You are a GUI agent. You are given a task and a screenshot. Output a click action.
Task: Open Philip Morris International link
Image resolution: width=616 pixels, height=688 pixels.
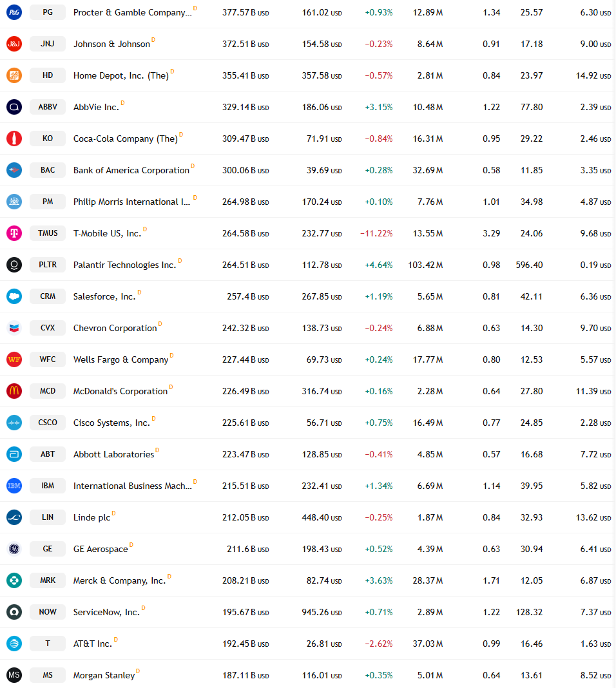131,202
